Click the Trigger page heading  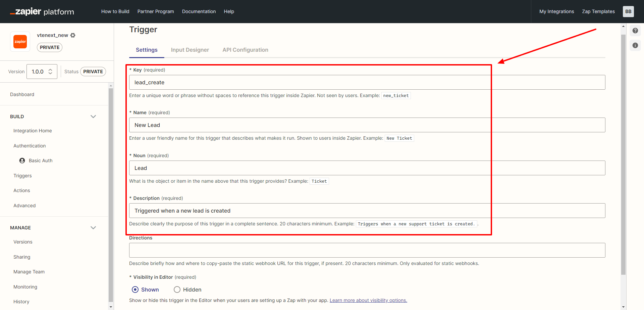coord(143,30)
